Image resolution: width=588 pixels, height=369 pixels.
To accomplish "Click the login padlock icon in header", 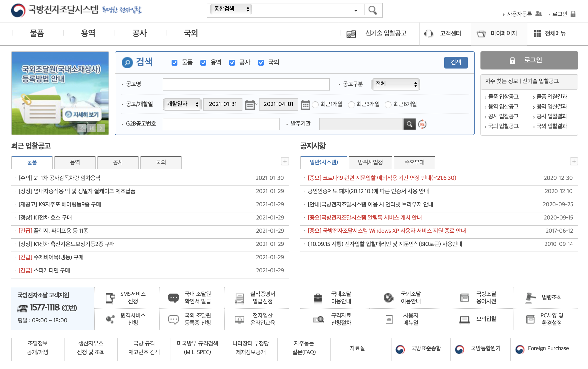I will [x=573, y=14].
